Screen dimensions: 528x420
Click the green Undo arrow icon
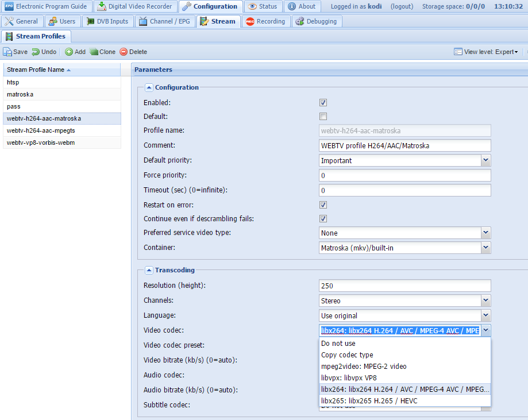click(36, 52)
